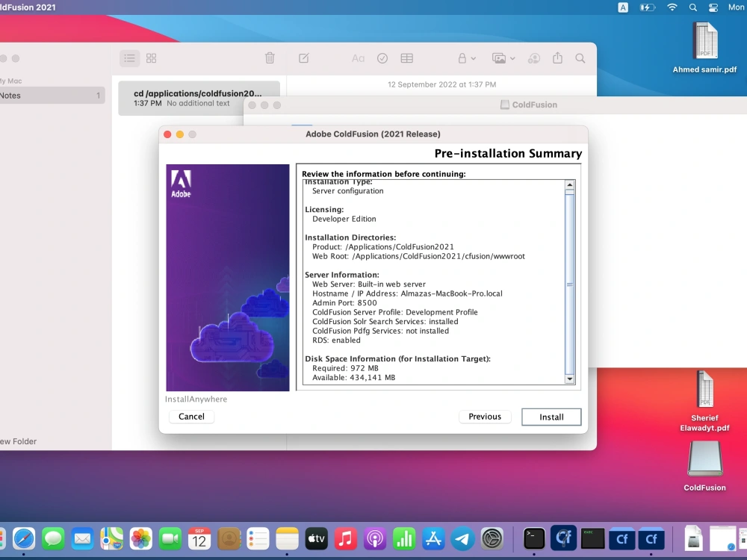Screen dimensions: 747x560
Task: Open the lock note dropdown in Notes
Action: coord(466,58)
